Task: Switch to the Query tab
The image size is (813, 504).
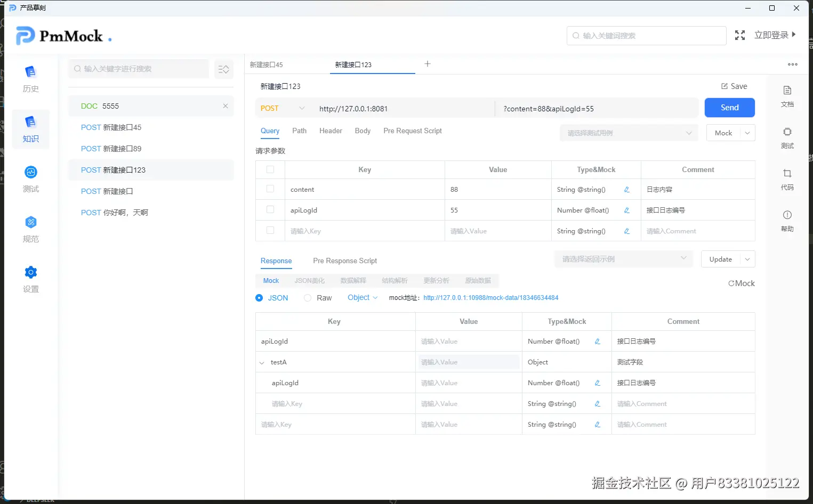Action: [270, 131]
